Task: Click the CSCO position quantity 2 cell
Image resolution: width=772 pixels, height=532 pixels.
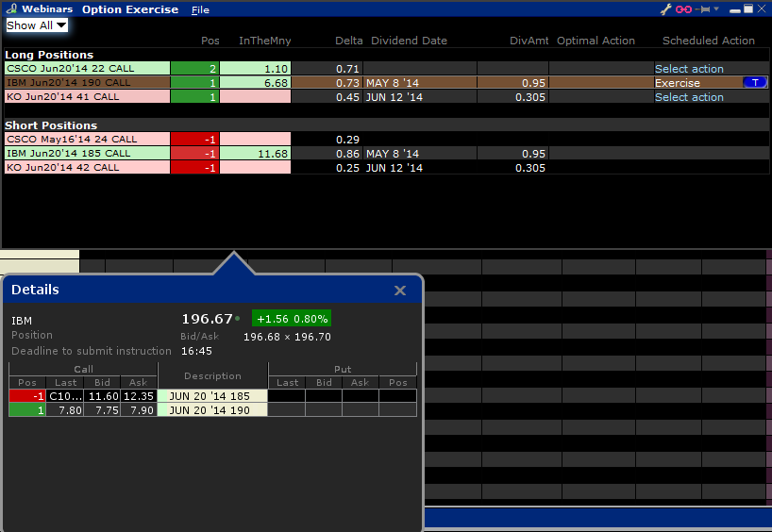Action: [x=195, y=68]
